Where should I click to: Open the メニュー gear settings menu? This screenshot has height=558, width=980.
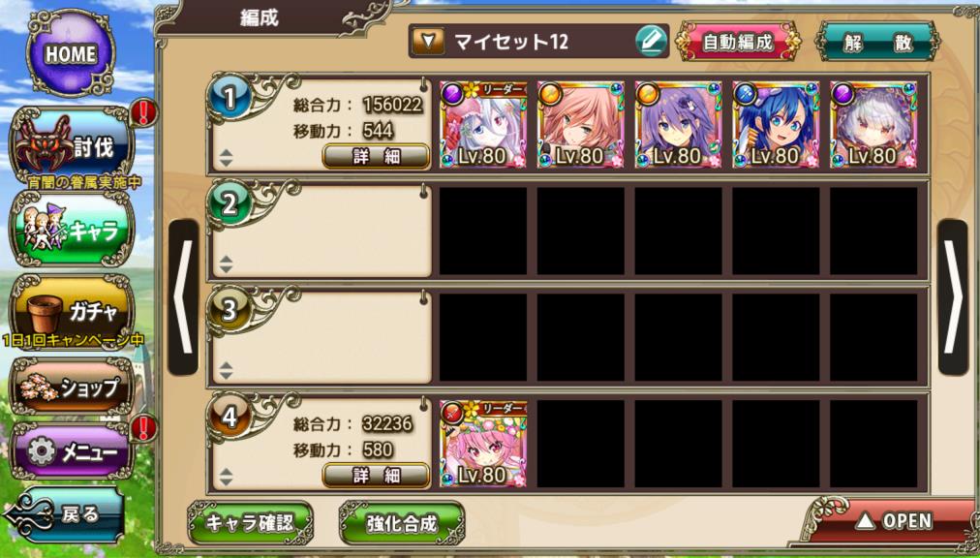coord(72,450)
